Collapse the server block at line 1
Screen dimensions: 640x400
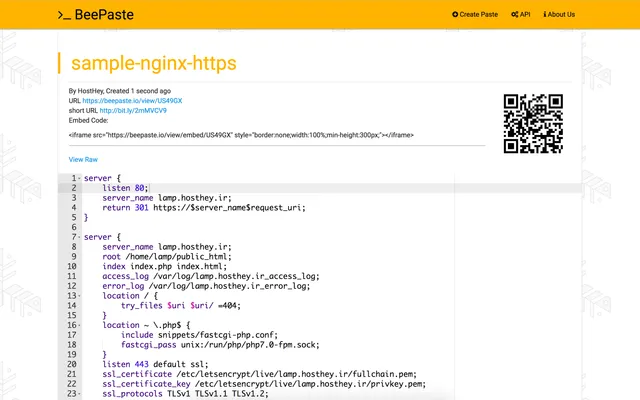[x=79, y=178]
